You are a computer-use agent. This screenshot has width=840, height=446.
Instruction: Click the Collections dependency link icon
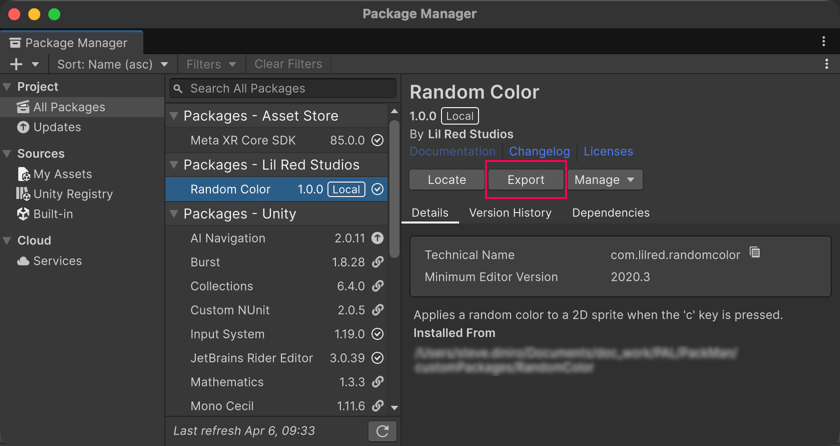click(378, 286)
